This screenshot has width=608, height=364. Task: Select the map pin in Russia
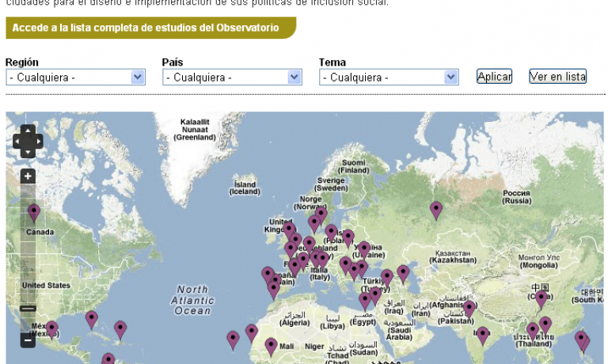(x=436, y=209)
